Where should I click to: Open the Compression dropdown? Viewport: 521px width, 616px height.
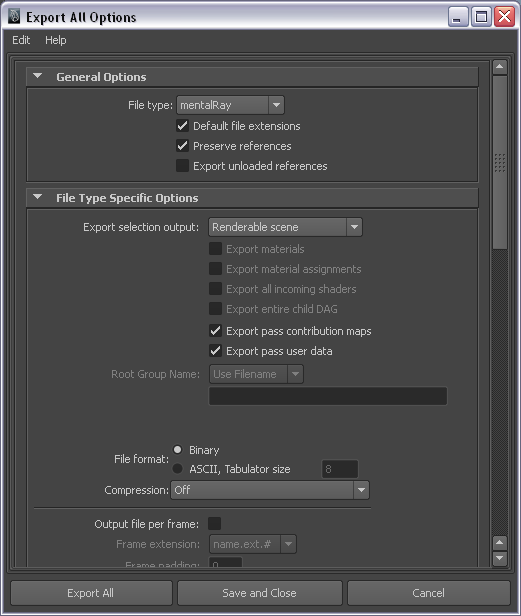pos(270,490)
